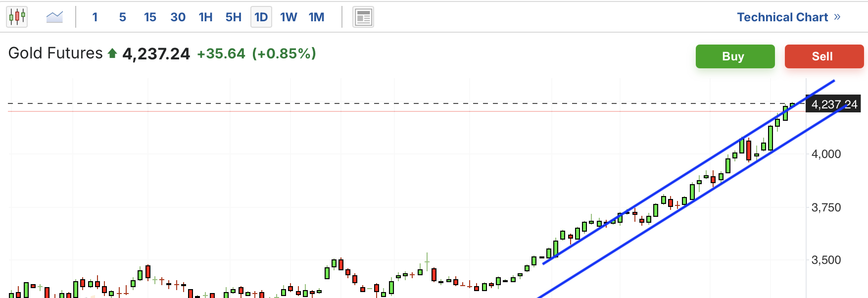This screenshot has width=868, height=298.
Task: Select the 15 minute interval
Action: point(150,17)
